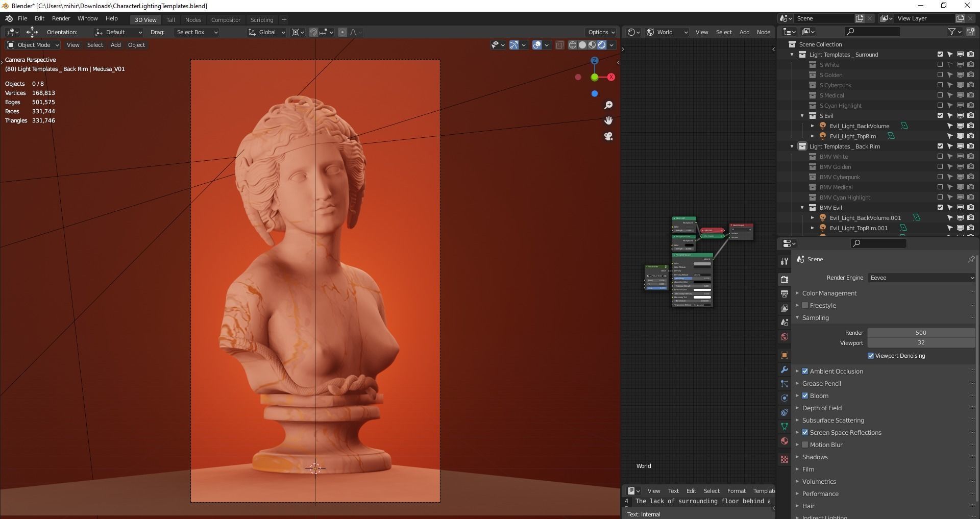Open the World properties globe icon
The image size is (980, 519).
(785, 336)
